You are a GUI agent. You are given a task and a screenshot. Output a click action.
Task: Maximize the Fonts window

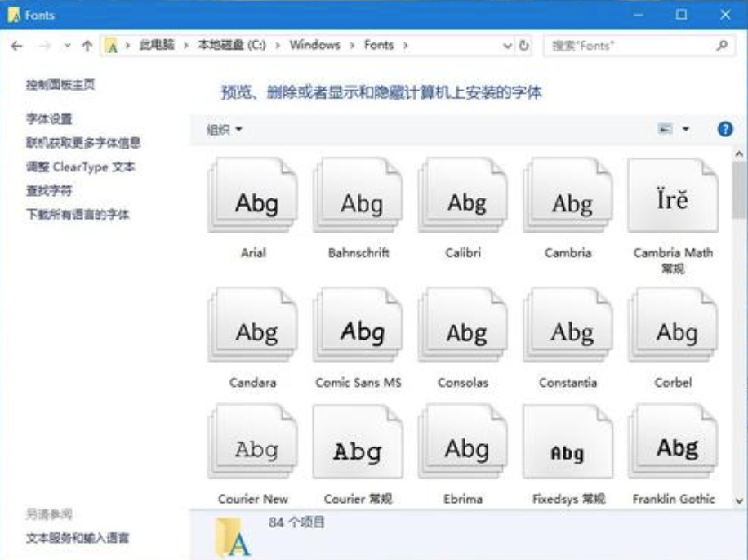click(681, 15)
